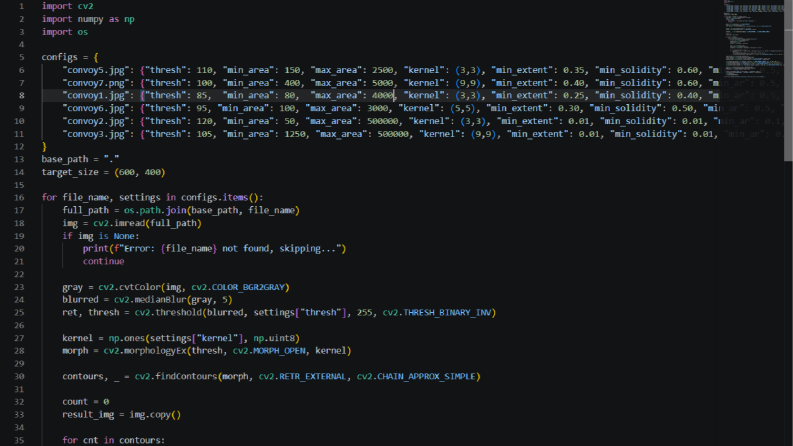Click "if img is None:" statement
Image resolution: width=793 pixels, height=446 pixels.
101,236
